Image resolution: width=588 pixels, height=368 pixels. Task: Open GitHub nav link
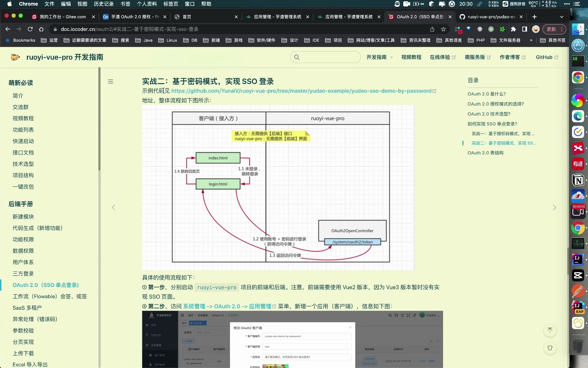point(547,57)
